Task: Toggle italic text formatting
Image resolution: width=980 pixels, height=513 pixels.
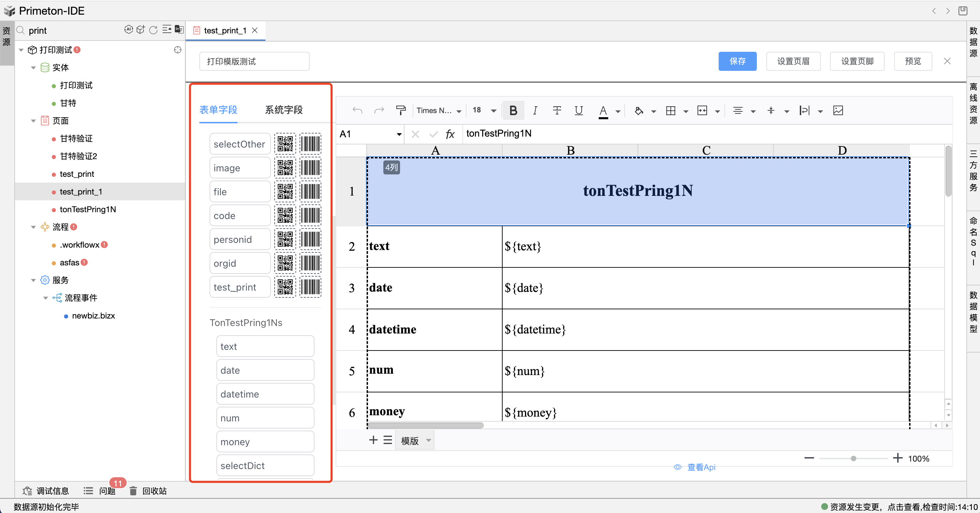Action: [535, 111]
